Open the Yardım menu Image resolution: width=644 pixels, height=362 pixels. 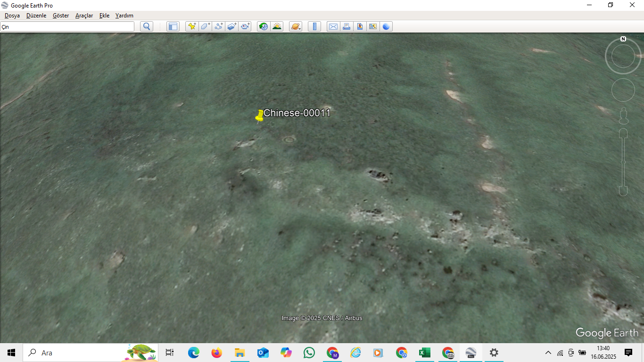click(x=124, y=16)
